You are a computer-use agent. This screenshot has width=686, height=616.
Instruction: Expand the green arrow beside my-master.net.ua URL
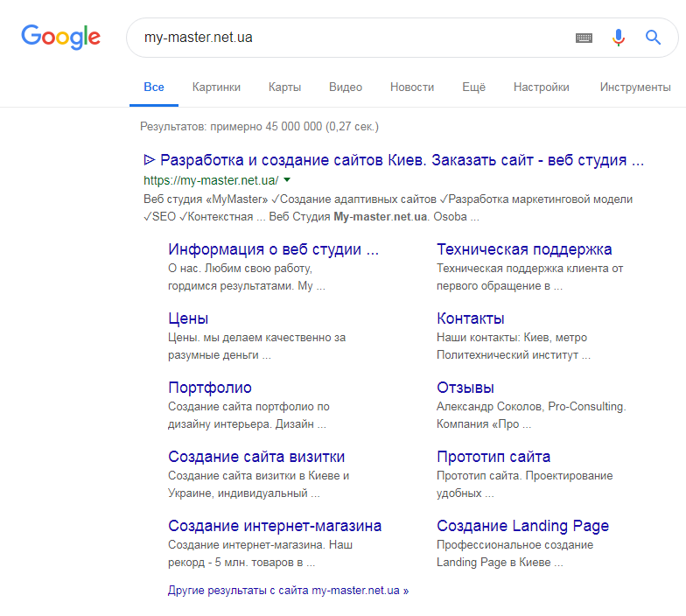pyautogui.click(x=287, y=180)
